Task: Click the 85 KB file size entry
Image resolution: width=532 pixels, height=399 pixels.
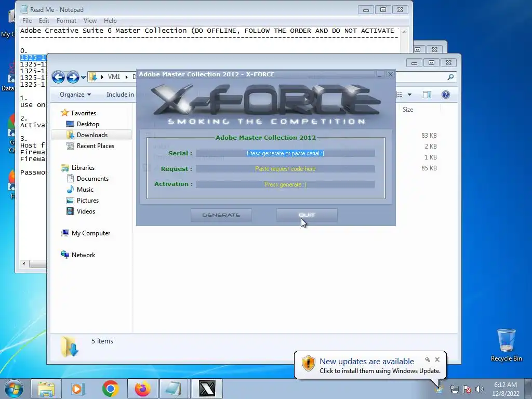Action: [x=429, y=168]
